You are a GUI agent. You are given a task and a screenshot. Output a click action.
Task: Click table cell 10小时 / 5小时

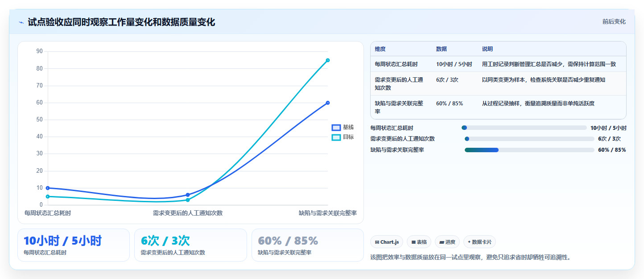454,64
